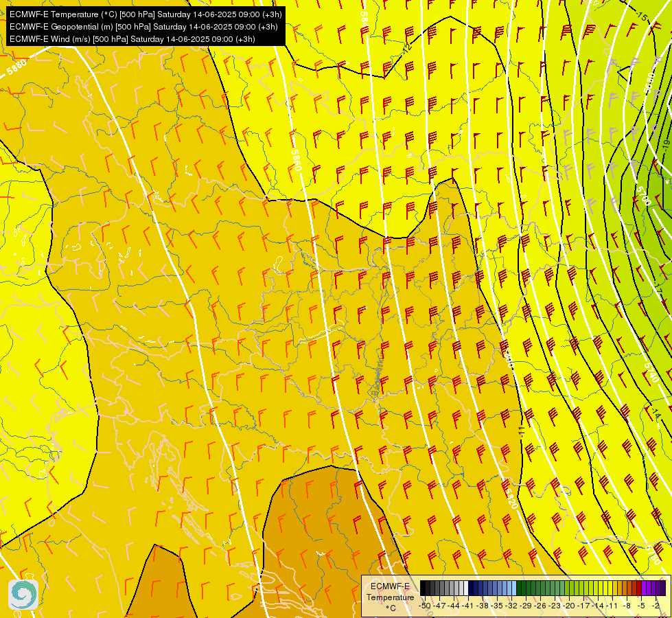The height and width of the screenshot is (618, 672).
Task: Click the swirl logo icon
Action: [23, 595]
